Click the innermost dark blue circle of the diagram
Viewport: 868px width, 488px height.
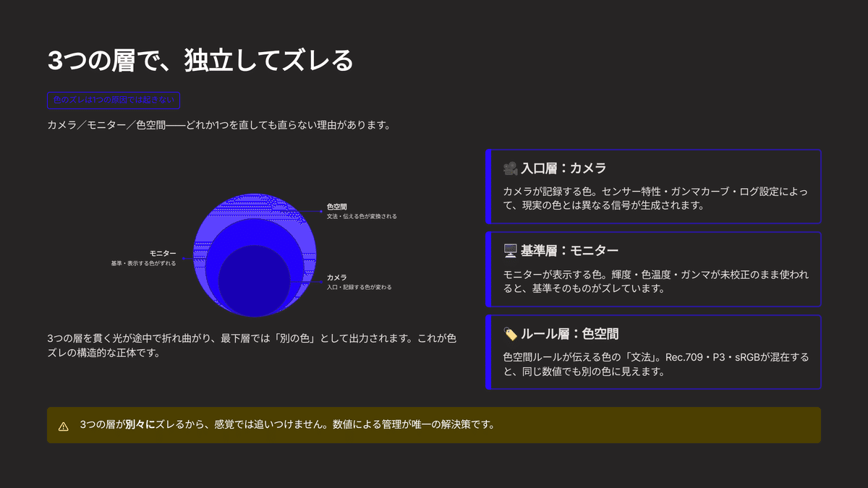255,281
